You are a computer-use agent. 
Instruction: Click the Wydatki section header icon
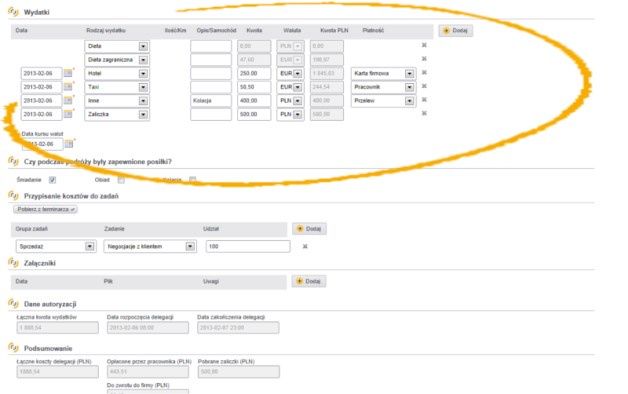(x=13, y=12)
